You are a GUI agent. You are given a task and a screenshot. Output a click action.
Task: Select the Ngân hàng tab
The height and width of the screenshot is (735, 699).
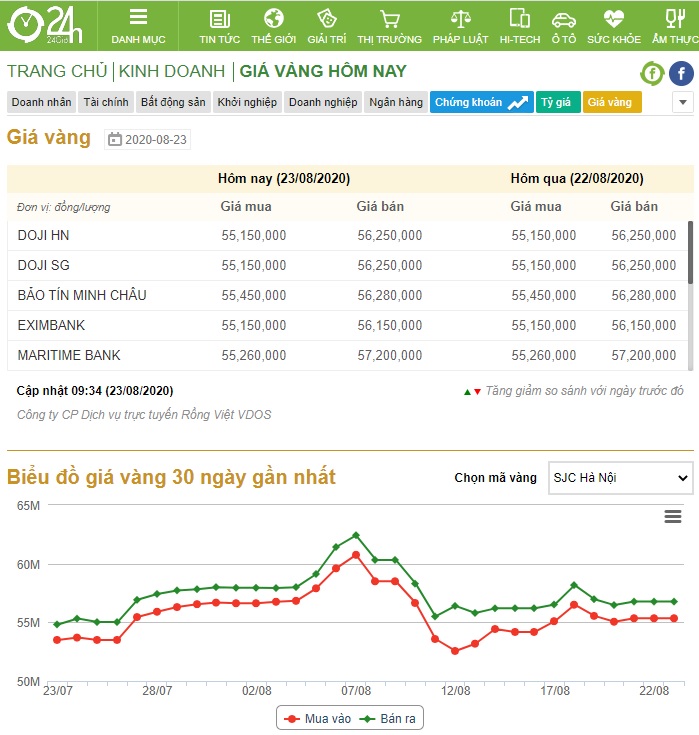(396, 102)
